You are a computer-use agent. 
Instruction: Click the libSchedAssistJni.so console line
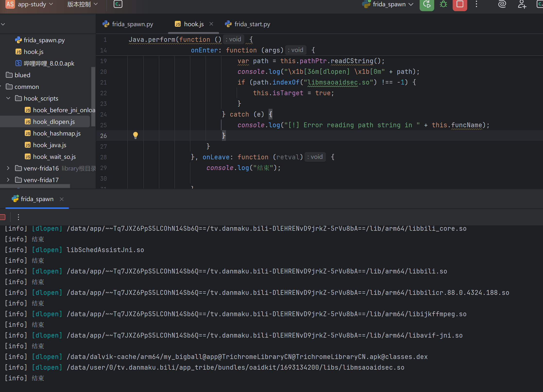click(74, 250)
